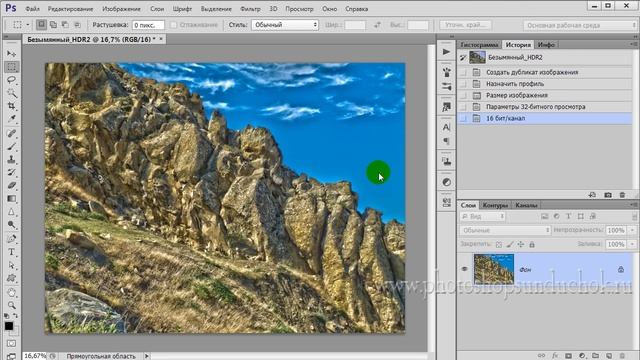Viewport: 640px width, 360px height.
Task: Switch to the Контуры tab
Action: (495, 205)
